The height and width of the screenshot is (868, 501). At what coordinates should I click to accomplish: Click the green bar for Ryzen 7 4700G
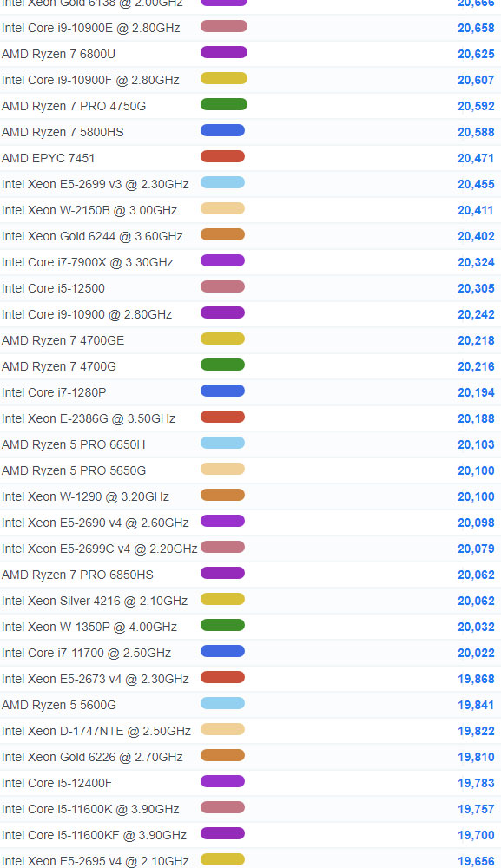pyautogui.click(x=222, y=365)
